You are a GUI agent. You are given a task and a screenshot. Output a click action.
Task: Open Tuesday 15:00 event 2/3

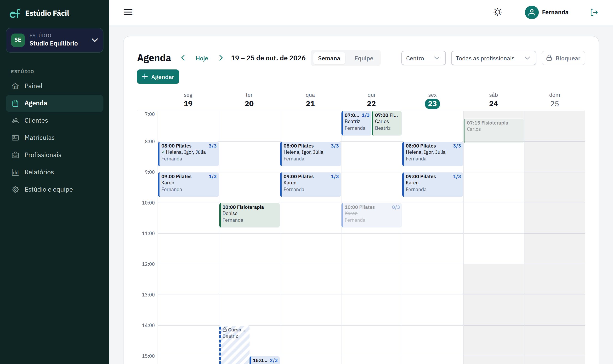click(x=265, y=360)
